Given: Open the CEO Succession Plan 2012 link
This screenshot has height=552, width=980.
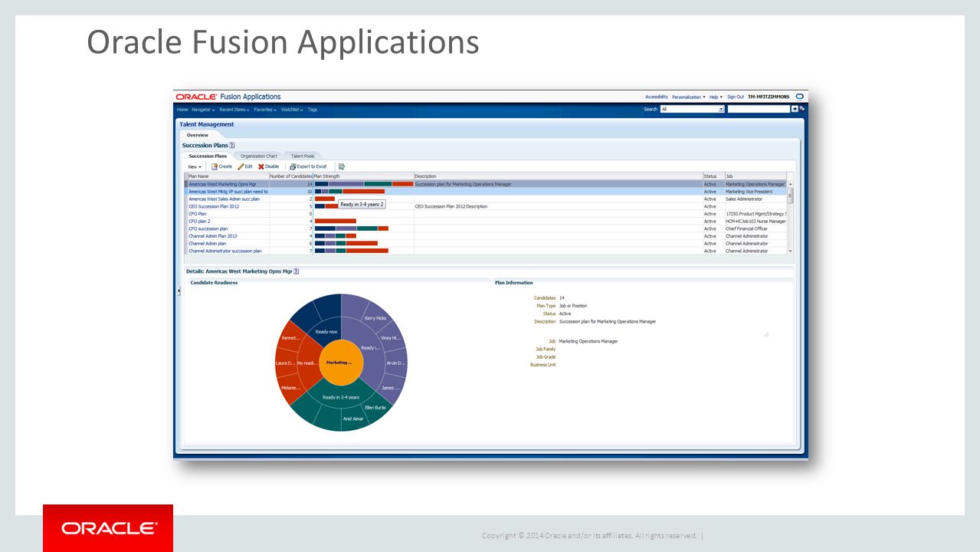Looking at the screenshot, I should [x=214, y=206].
